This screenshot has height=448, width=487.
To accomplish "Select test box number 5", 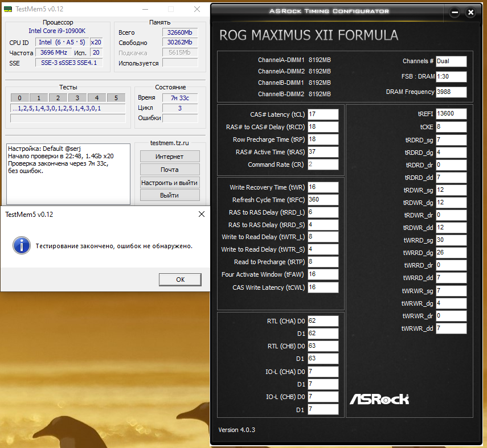I will click(116, 98).
